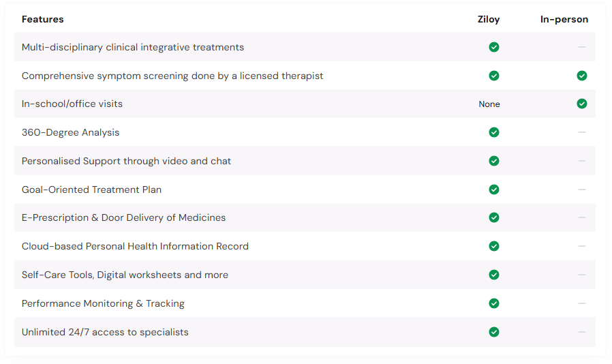Click Ziloy checkmark for 360-Degree Analysis
The width and height of the screenshot is (612, 364).
[494, 132]
